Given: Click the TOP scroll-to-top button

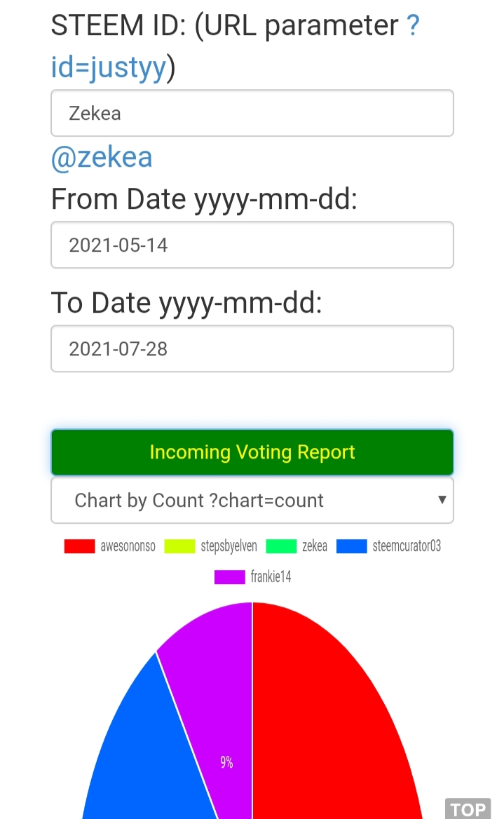Looking at the screenshot, I should (468, 808).
